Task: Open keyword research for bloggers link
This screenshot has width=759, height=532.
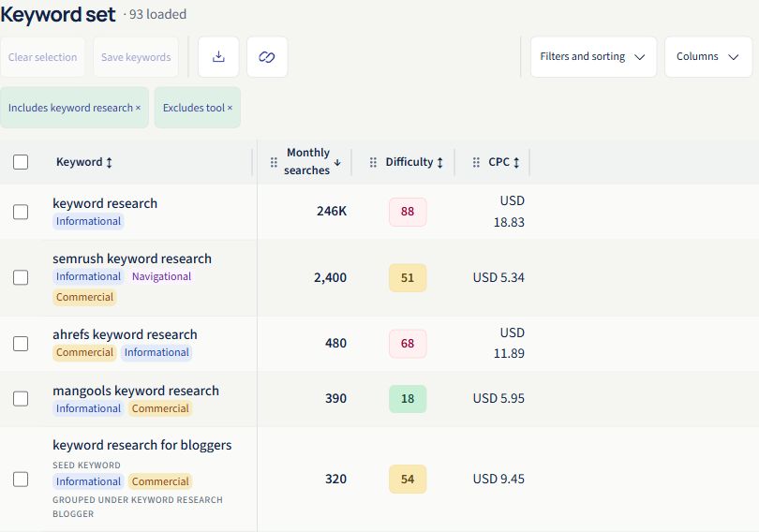Action: pyautogui.click(x=142, y=445)
